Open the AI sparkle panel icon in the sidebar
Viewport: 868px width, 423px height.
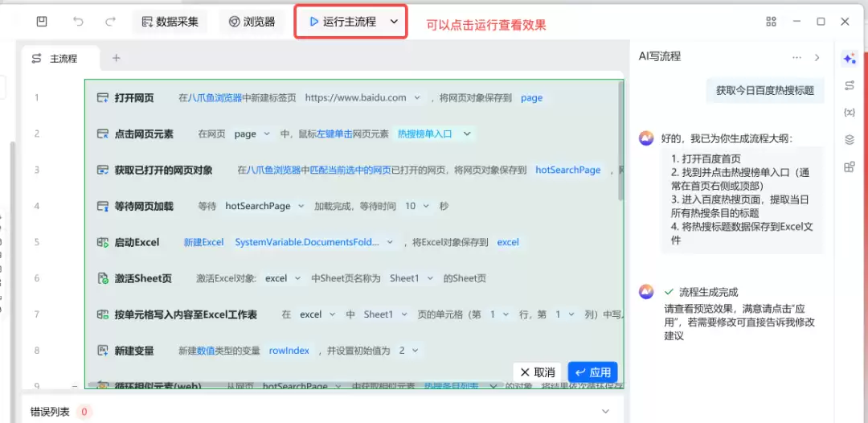[850, 59]
